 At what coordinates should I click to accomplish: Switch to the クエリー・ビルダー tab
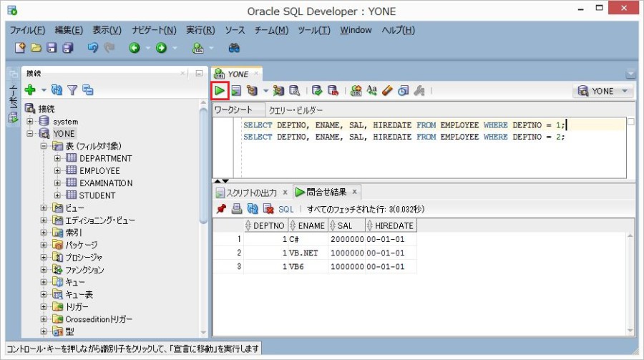[296, 110]
